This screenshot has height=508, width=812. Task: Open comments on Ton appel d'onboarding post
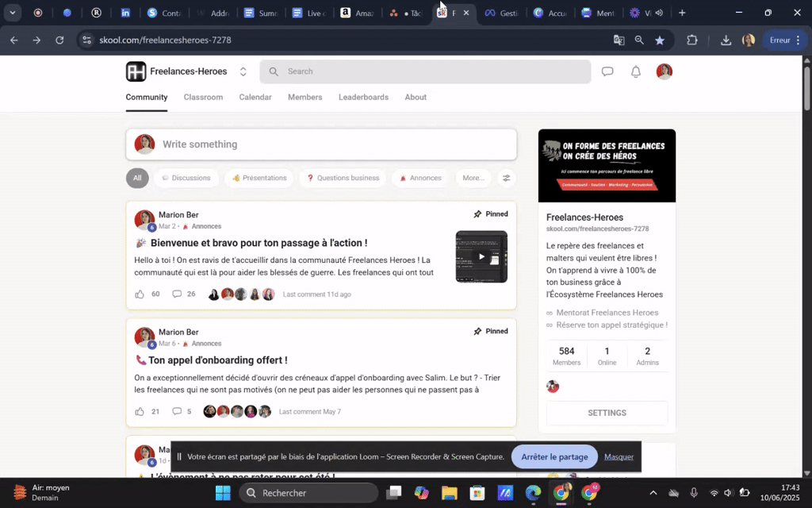coord(177,412)
